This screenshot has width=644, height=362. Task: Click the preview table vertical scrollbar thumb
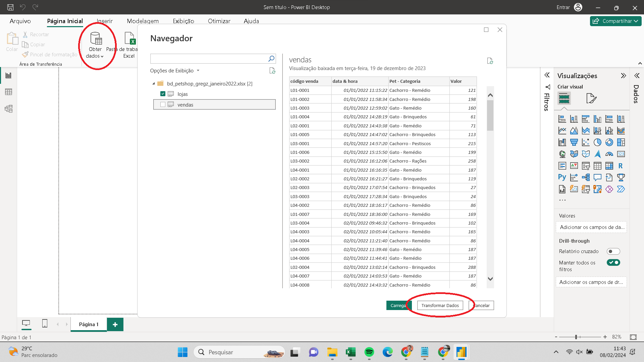pyautogui.click(x=490, y=115)
